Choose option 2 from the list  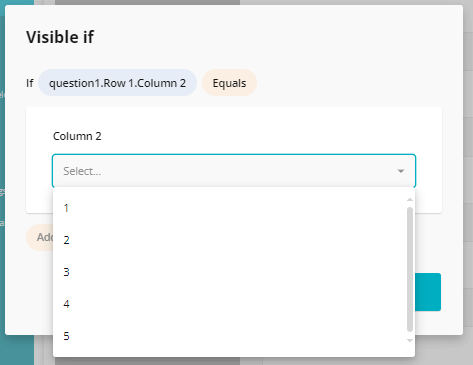point(234,240)
